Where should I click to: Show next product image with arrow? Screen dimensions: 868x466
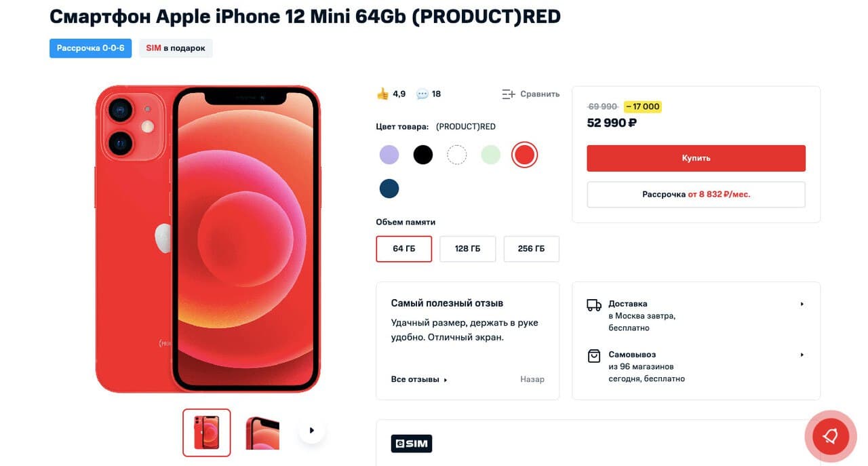(312, 430)
